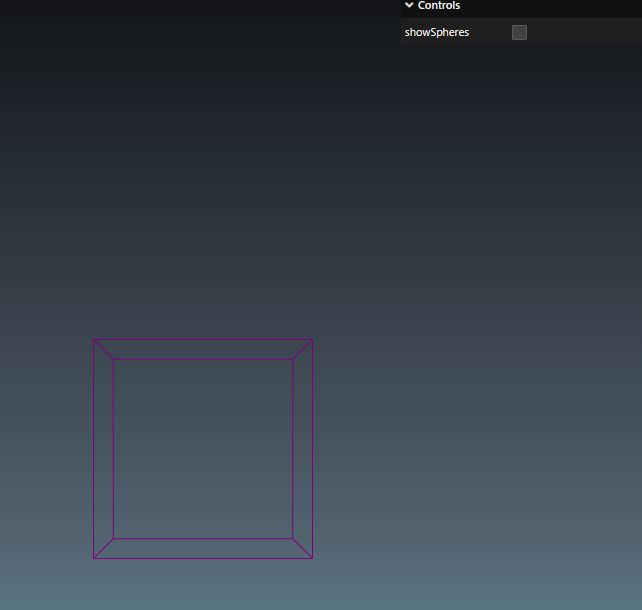This screenshot has width=642, height=610.
Task: Enable the showSpheres checkbox
Action: pyautogui.click(x=519, y=32)
